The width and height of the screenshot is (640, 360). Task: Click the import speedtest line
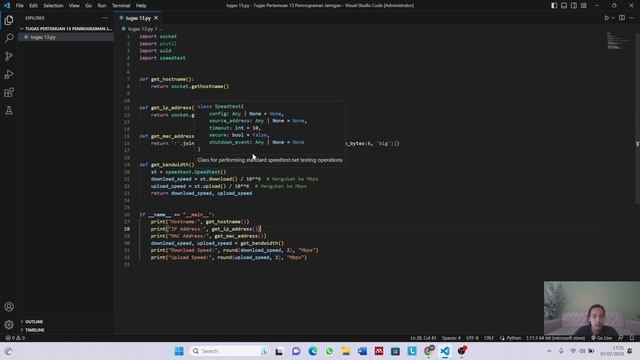[162, 58]
